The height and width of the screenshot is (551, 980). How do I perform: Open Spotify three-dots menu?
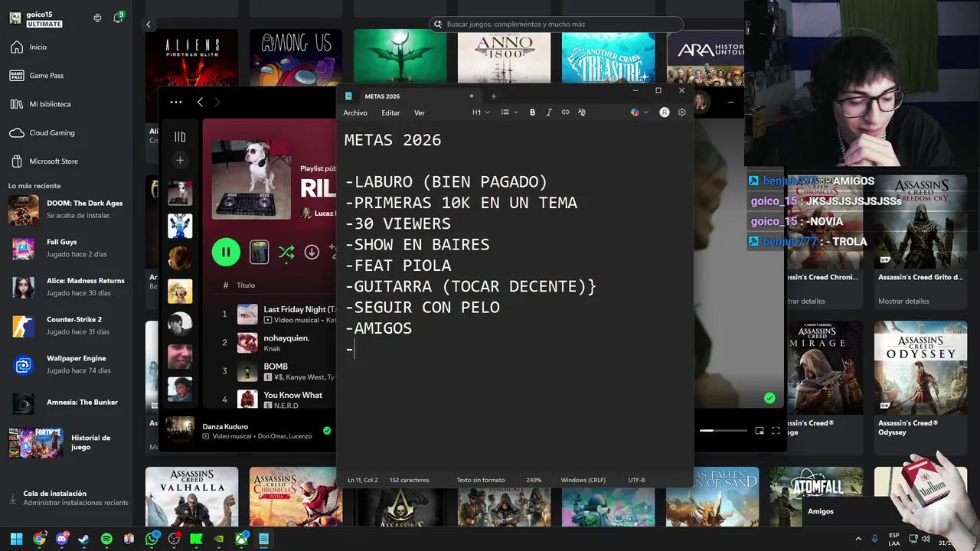click(x=176, y=102)
